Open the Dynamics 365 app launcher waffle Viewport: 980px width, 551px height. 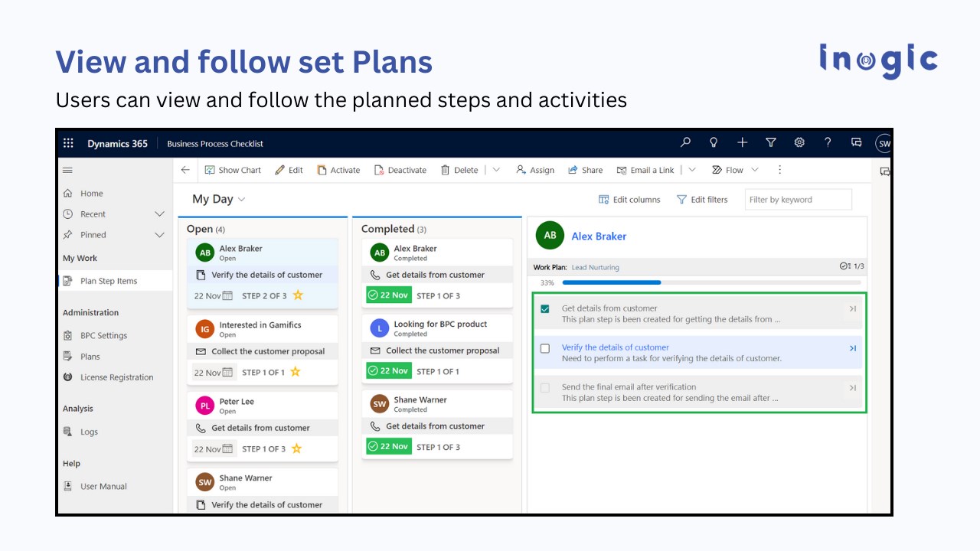click(68, 143)
